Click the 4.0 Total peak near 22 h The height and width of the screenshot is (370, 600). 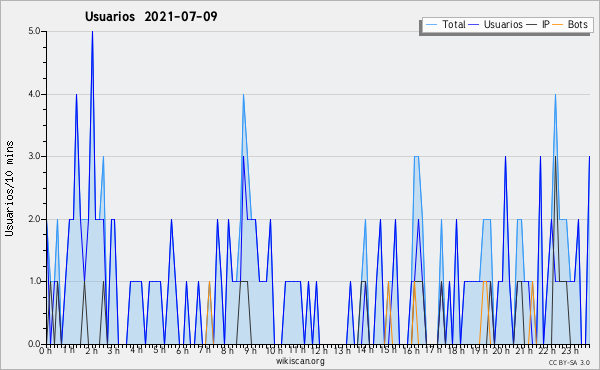point(555,95)
